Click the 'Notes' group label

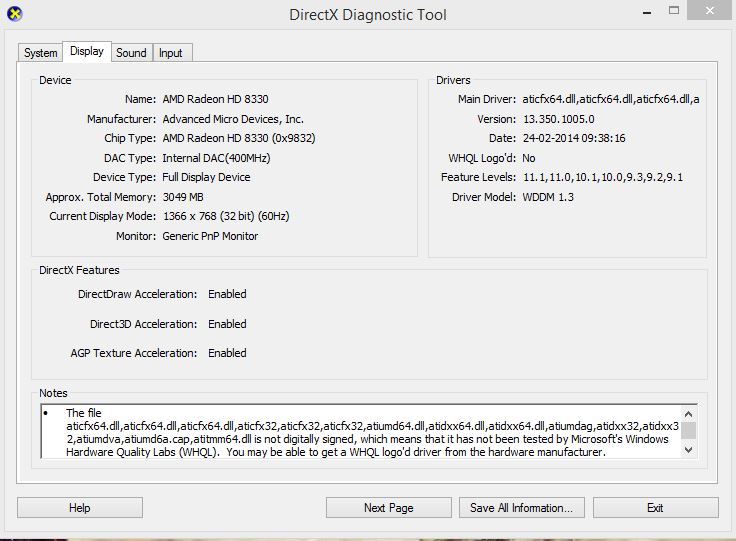coord(54,393)
